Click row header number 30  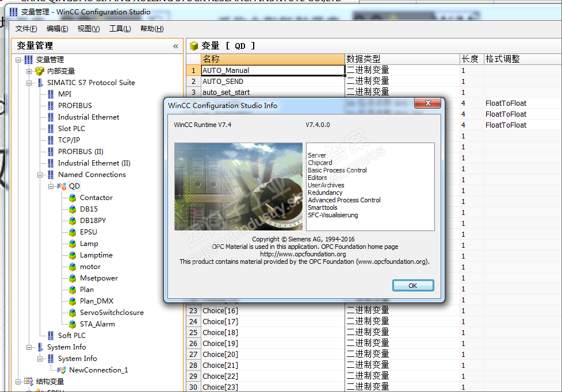(x=193, y=387)
